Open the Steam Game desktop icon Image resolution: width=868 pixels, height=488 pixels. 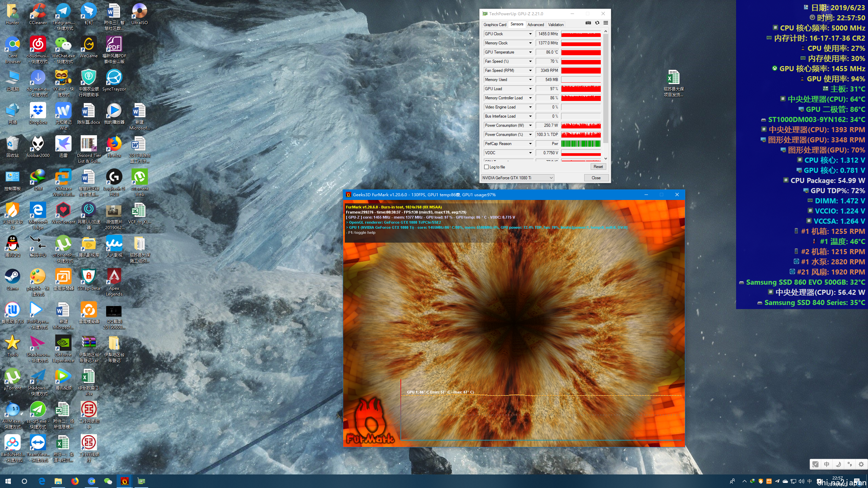[13, 280]
